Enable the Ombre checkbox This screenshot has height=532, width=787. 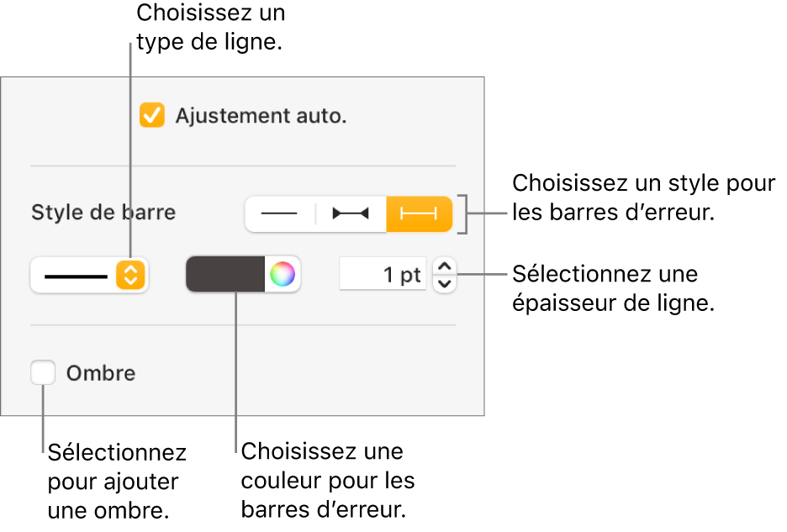click(x=43, y=373)
